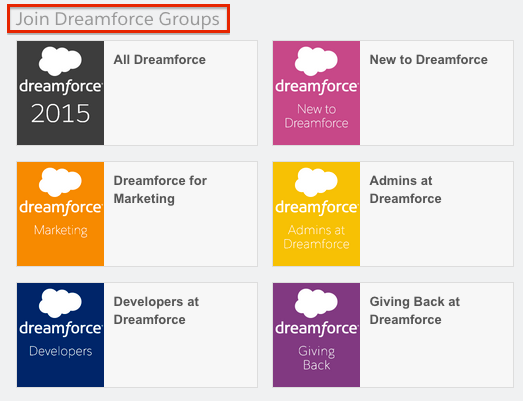Image resolution: width=523 pixels, height=401 pixels.
Task: Open Giving Back at Dreamforce group title
Action: tap(415, 311)
